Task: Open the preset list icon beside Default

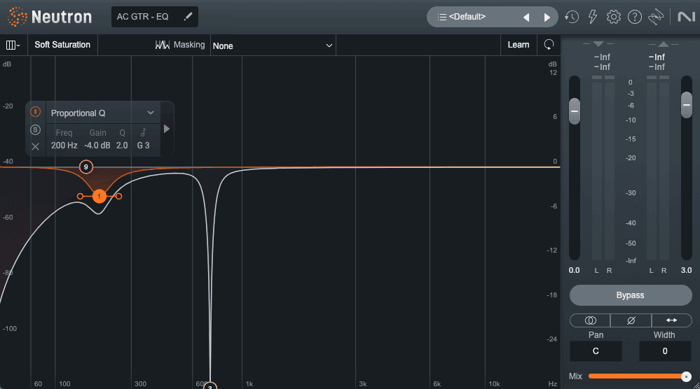Action: 442,17
